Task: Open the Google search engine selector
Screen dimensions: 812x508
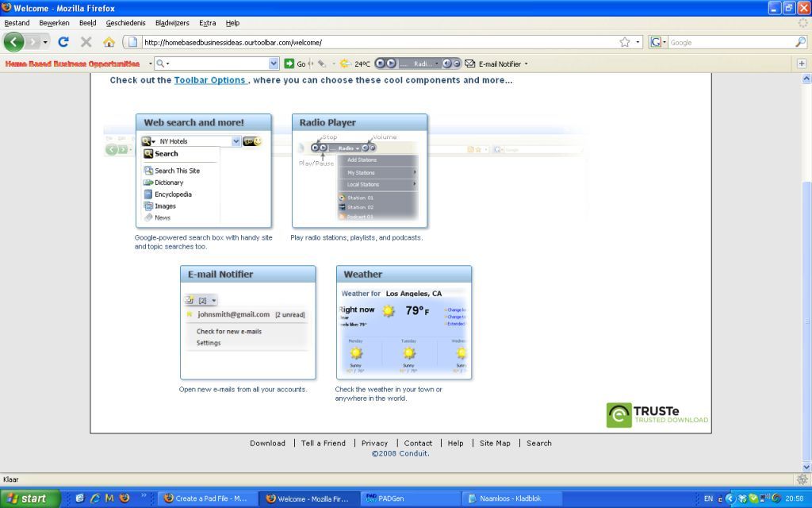Action: pos(657,43)
